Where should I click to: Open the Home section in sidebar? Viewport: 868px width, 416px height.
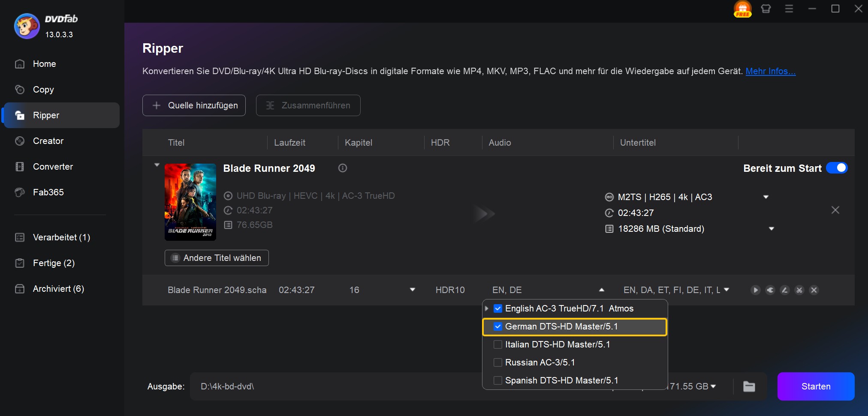point(44,64)
